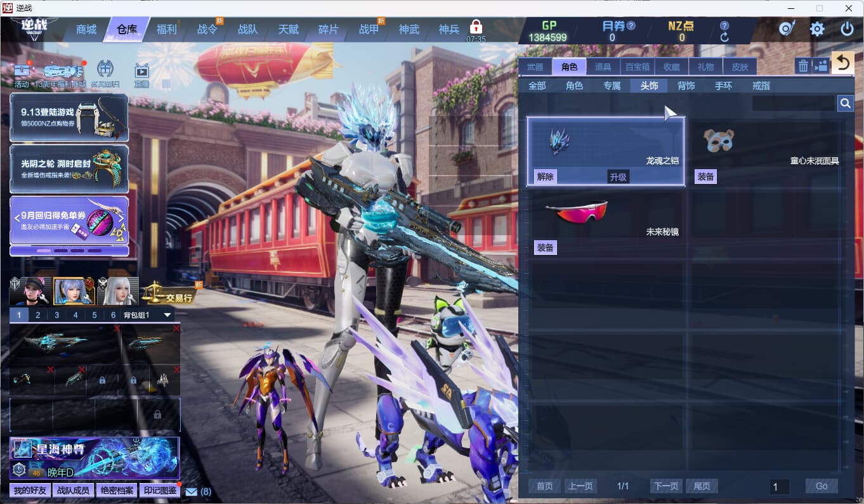This screenshot has height=504, width=864.
Task: Click the video camera icon
Action: point(821,65)
